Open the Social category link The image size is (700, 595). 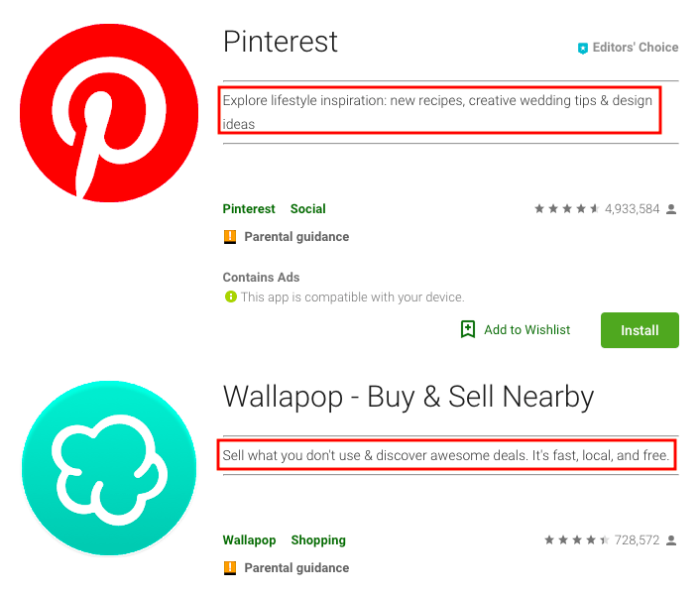coord(308,209)
